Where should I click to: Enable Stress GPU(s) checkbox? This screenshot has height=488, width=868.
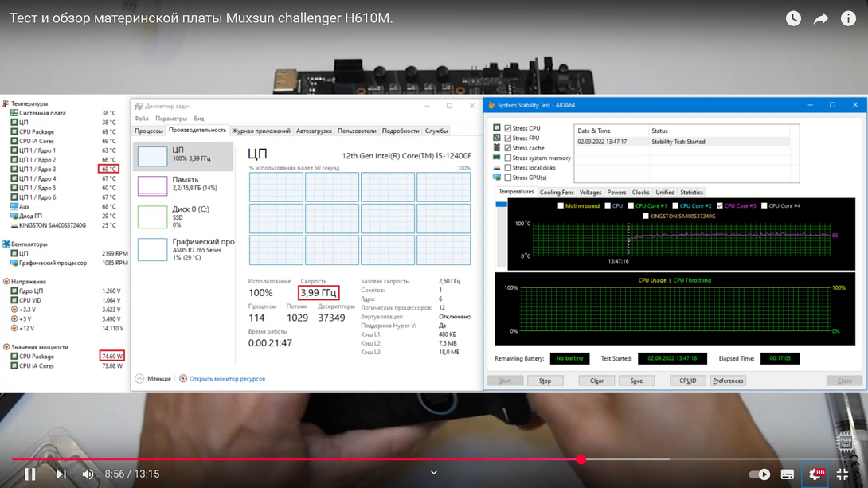pos(507,178)
